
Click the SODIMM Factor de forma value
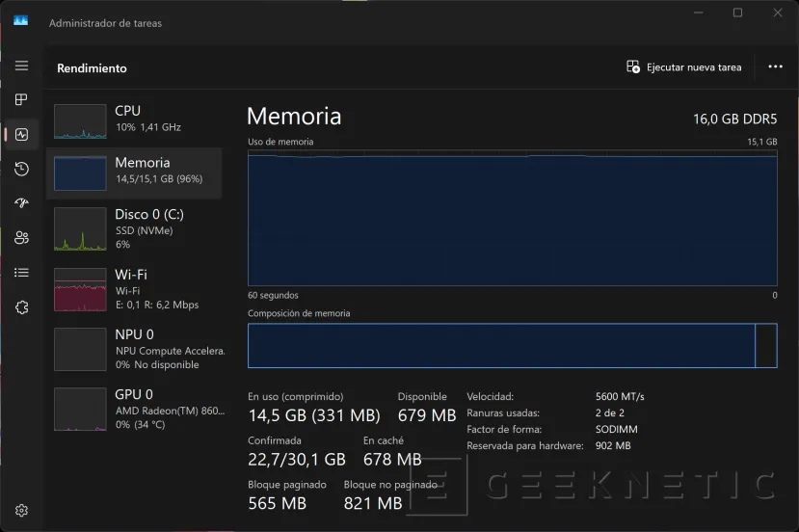616,430
